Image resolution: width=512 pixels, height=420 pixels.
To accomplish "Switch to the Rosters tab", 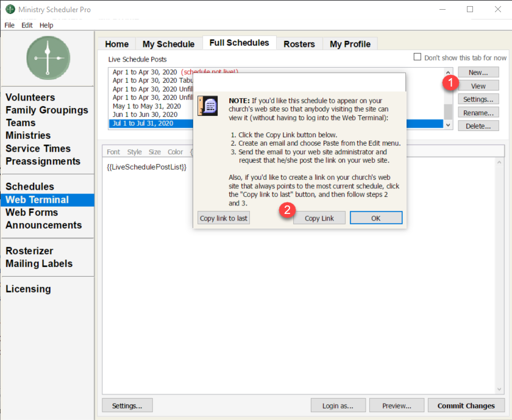I will point(299,44).
